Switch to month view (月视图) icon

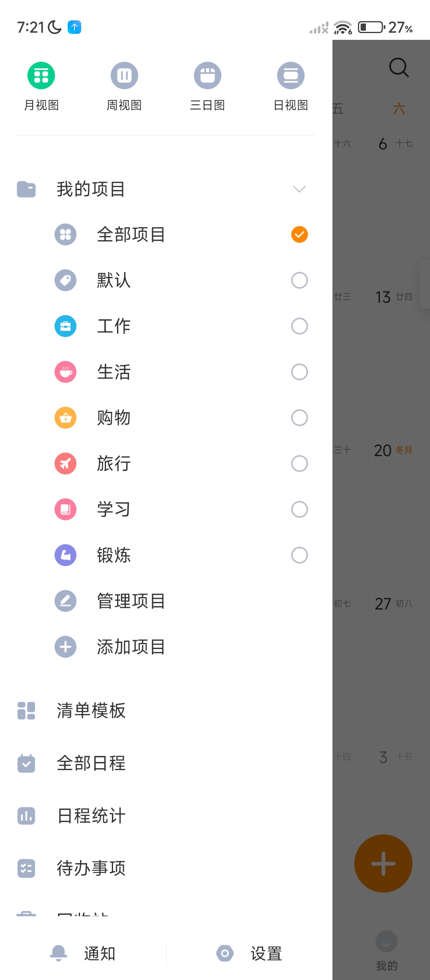click(x=41, y=76)
